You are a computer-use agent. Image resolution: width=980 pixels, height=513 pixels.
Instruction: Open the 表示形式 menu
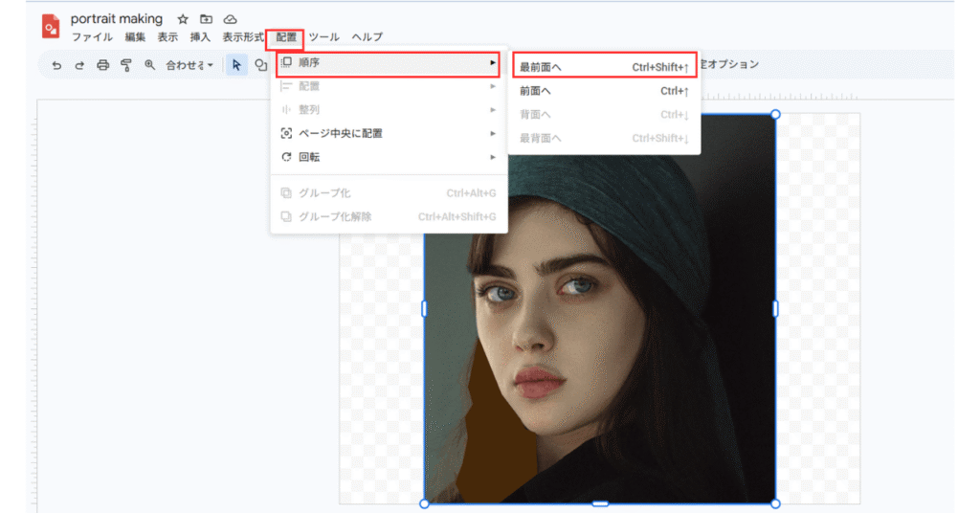242,37
